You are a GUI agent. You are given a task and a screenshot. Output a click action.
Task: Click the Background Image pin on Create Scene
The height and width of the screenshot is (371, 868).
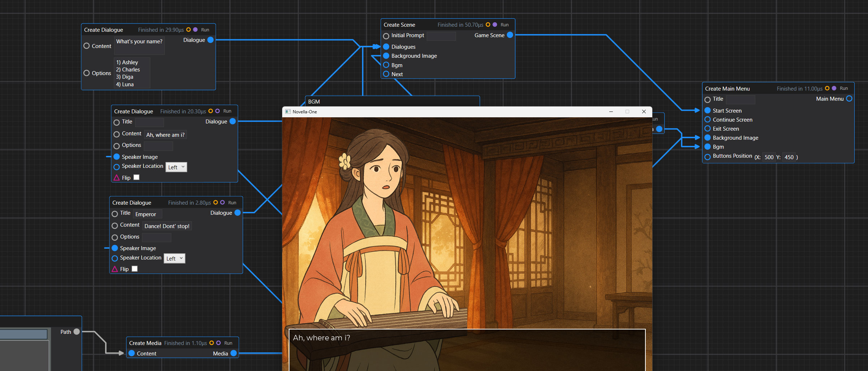point(386,56)
